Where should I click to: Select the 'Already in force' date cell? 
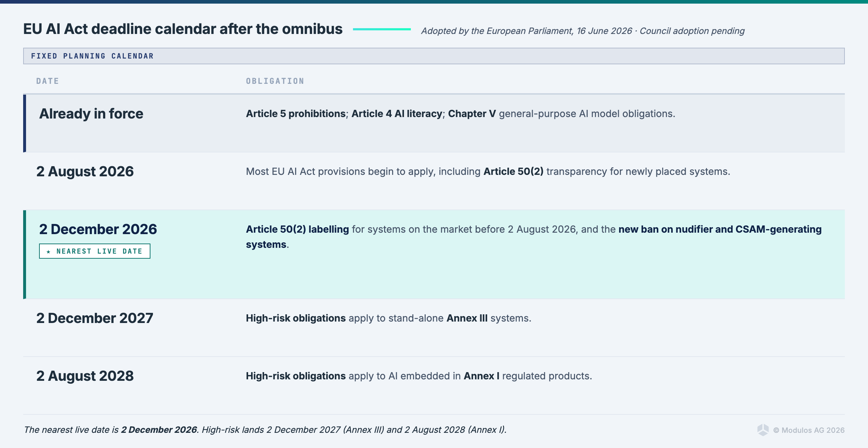tap(91, 114)
